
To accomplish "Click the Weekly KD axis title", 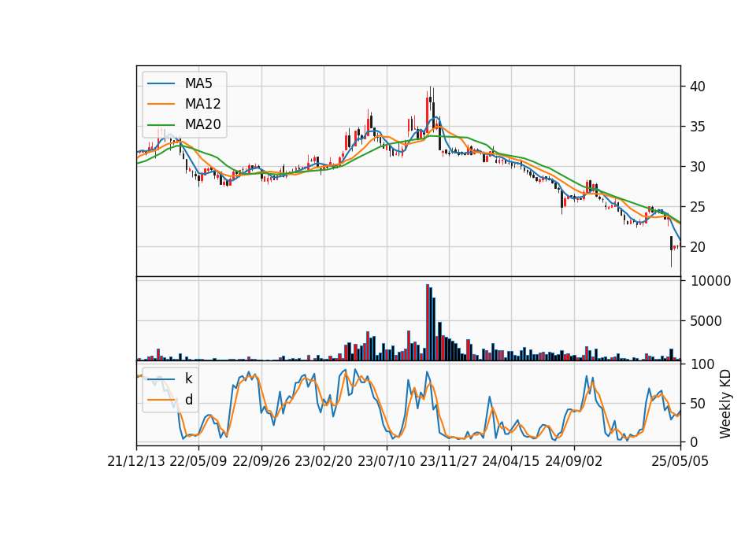I will [x=724, y=404].
